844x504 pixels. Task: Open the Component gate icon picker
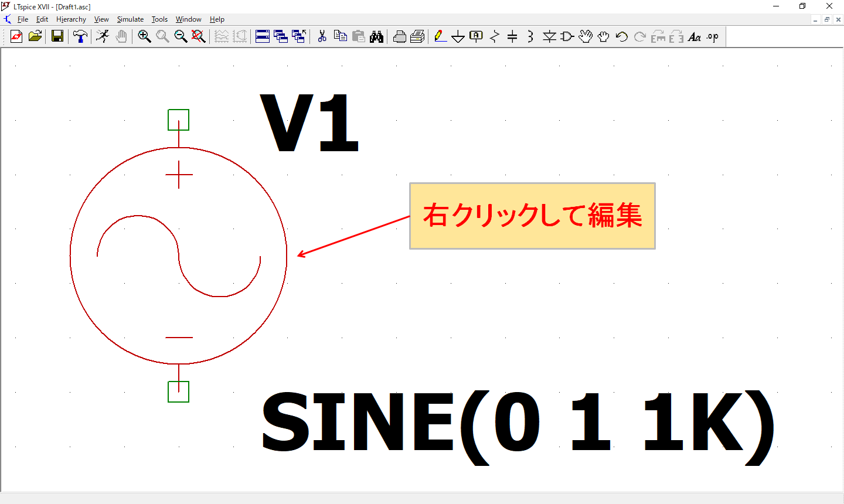point(567,36)
